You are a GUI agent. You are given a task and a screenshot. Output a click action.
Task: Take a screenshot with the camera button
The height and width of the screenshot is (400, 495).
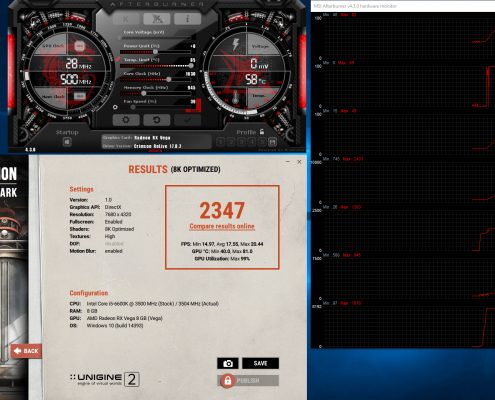pyautogui.click(x=228, y=363)
